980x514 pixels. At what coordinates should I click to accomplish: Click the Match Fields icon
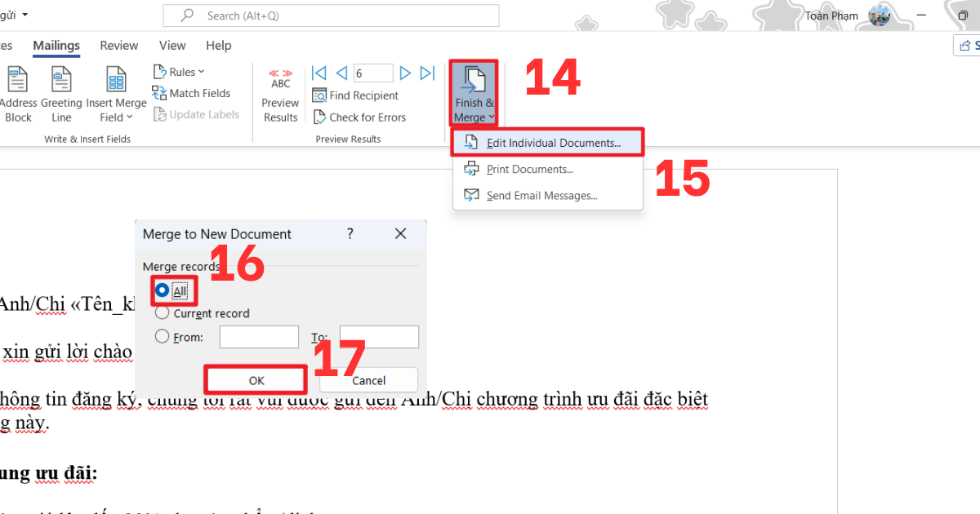coord(159,93)
